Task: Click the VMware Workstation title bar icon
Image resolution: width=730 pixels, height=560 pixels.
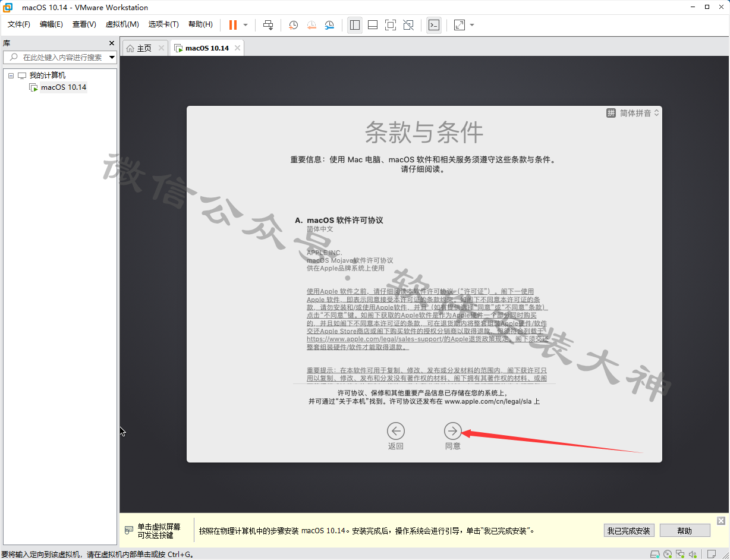Action: pyautogui.click(x=8, y=8)
